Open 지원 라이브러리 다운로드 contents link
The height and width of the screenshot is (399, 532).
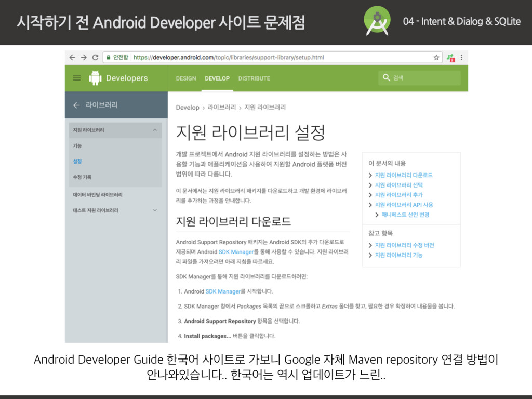(404, 175)
